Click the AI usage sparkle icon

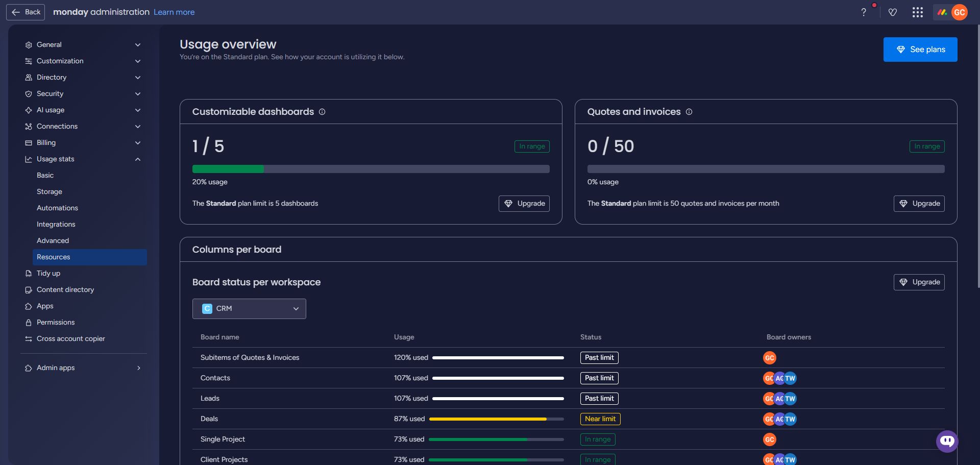29,110
